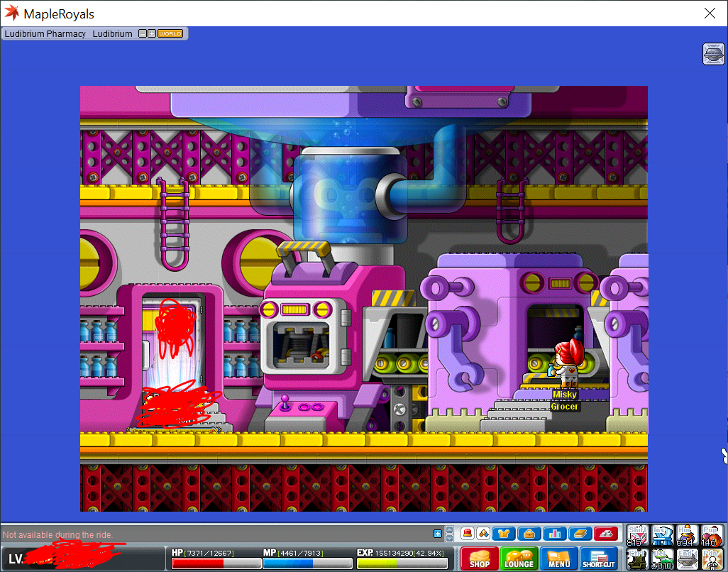Minimize the minimap with minus button
This screenshot has height=572, width=728.
(x=143, y=33)
